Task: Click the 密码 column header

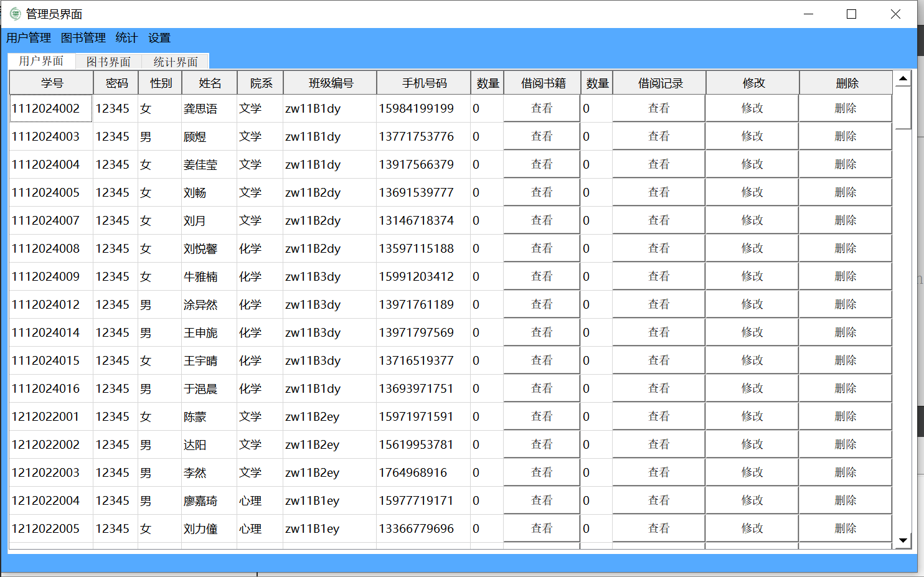Action: coord(116,83)
